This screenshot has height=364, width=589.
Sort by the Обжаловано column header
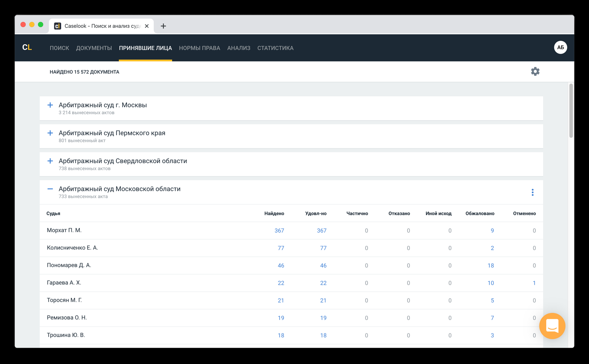(x=480, y=213)
